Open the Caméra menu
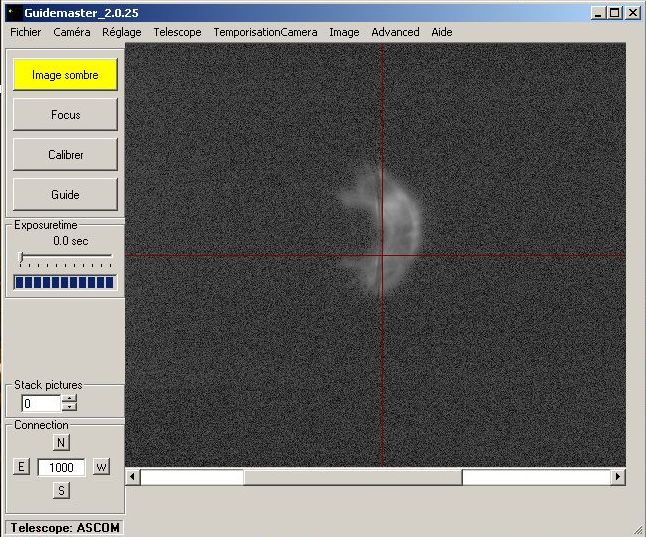Image resolution: width=646 pixels, height=537 pixels. coord(72,32)
